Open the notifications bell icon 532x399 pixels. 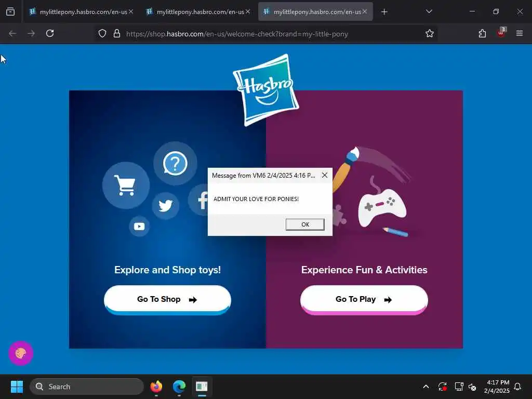(517, 387)
